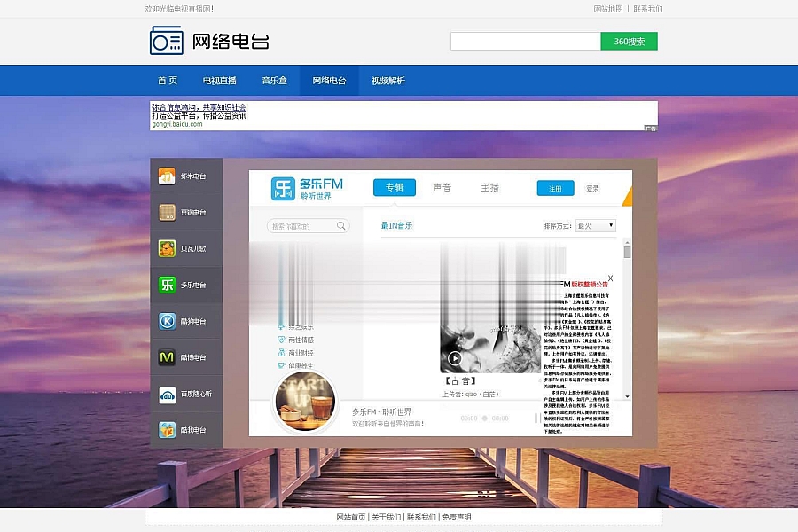Click the START UP circular cover image
Screen dimensions: 798x532
pos(305,401)
